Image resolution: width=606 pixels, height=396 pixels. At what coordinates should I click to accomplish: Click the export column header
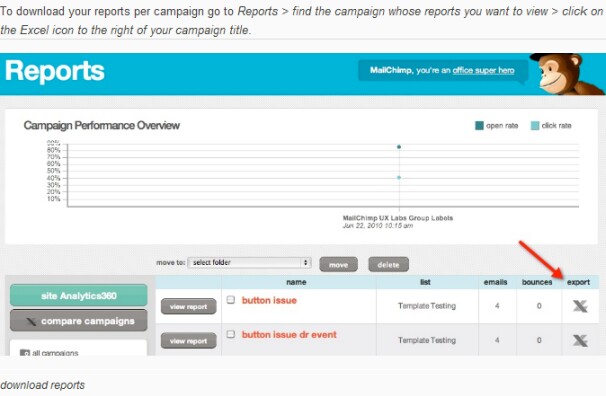pyautogui.click(x=578, y=282)
